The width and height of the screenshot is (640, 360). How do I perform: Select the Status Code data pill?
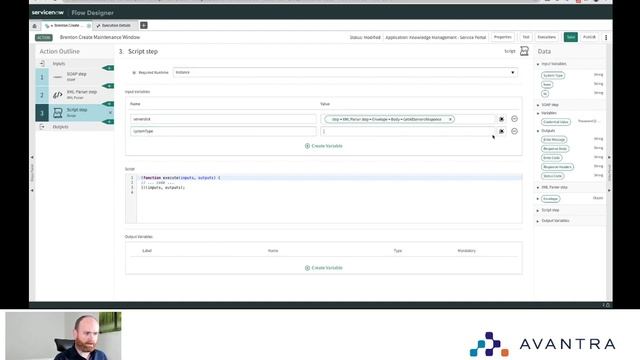(x=553, y=176)
